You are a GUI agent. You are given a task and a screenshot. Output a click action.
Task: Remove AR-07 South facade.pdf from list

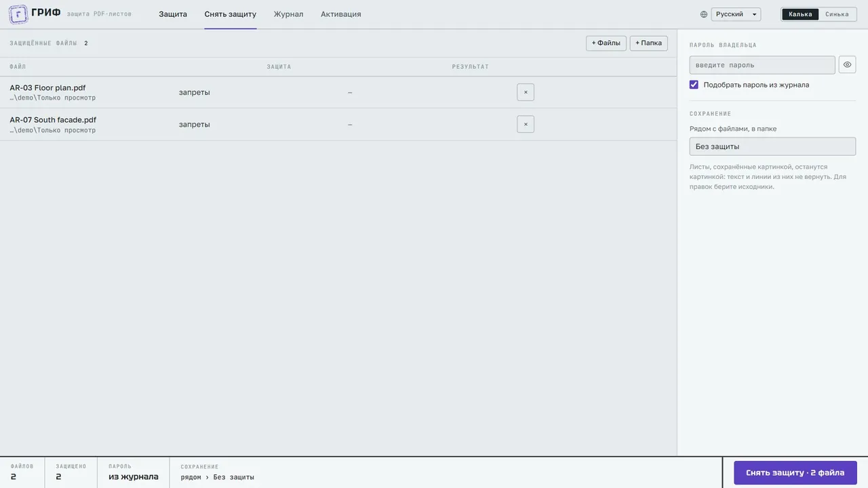(x=526, y=124)
